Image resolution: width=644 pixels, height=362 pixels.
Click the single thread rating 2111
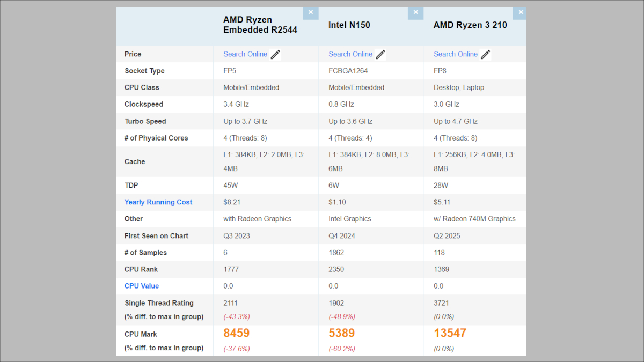click(231, 303)
